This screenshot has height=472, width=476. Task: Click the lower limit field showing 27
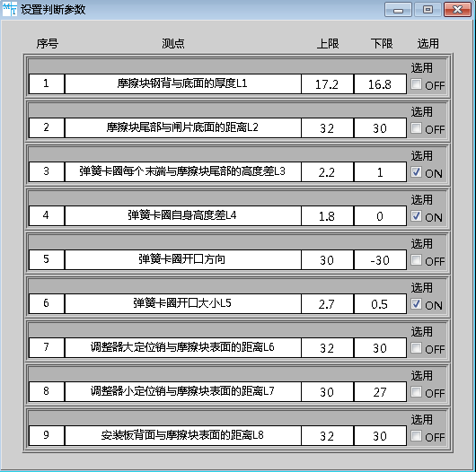[x=380, y=392]
